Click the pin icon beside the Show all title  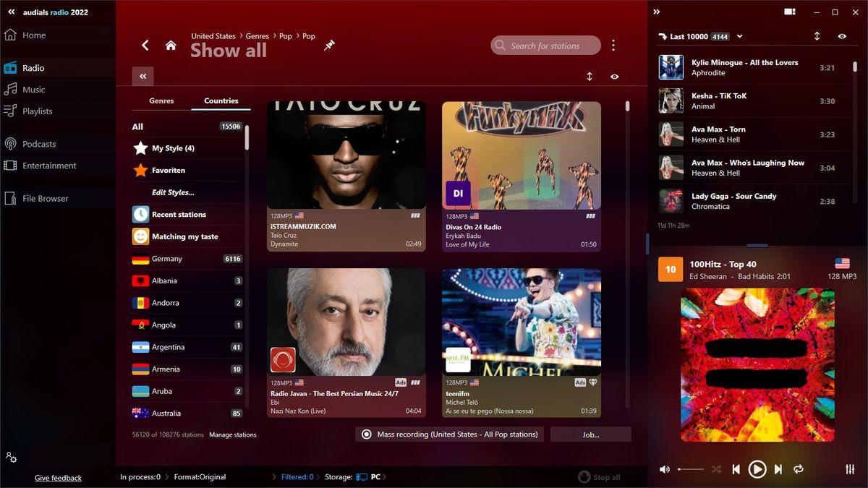[x=329, y=46]
